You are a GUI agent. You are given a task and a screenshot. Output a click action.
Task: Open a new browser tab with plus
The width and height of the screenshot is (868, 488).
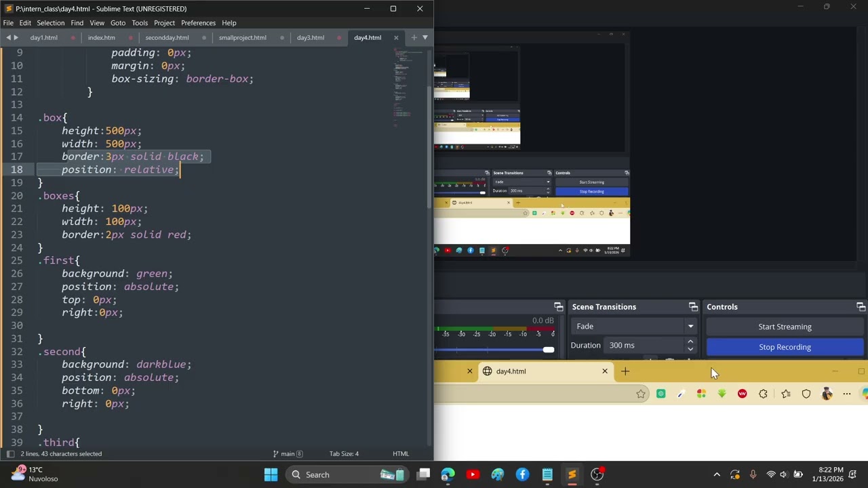tap(625, 371)
